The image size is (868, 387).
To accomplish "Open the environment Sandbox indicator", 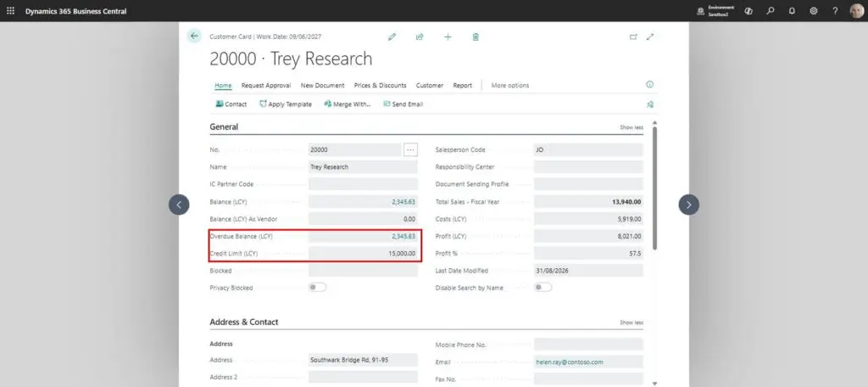I will 715,11.
